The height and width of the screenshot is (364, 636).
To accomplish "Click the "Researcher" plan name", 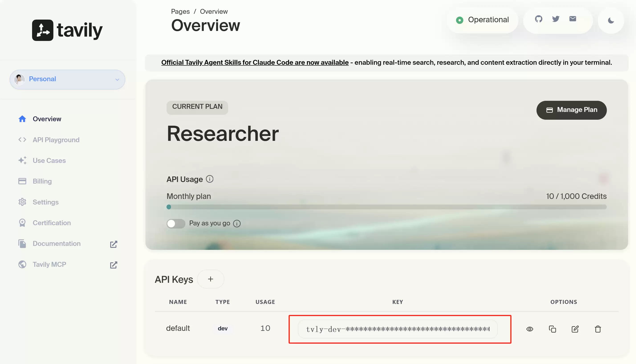I will (x=223, y=134).
